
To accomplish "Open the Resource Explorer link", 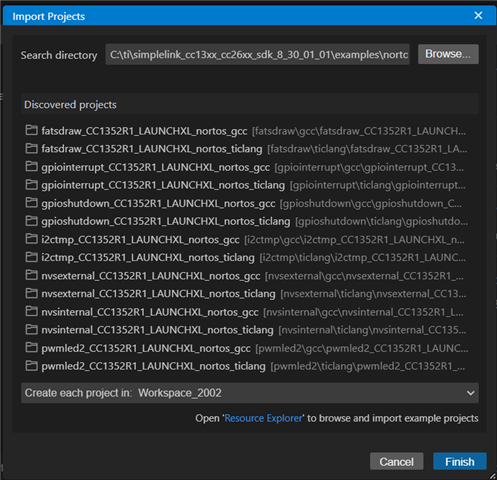I will click(263, 418).
